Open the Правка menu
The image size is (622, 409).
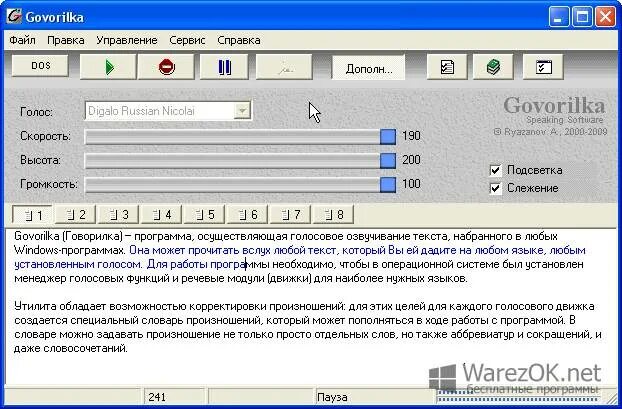[x=65, y=40]
